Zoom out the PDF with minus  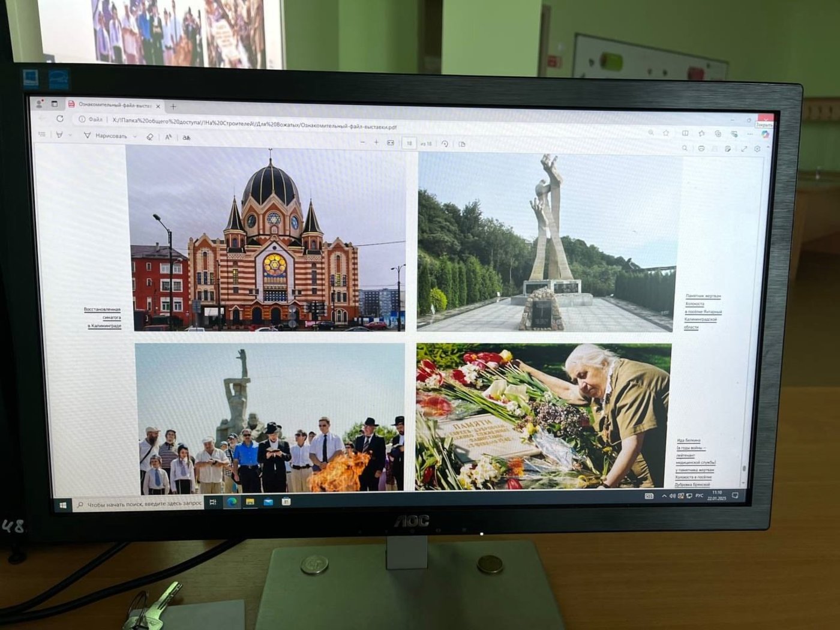[362, 142]
